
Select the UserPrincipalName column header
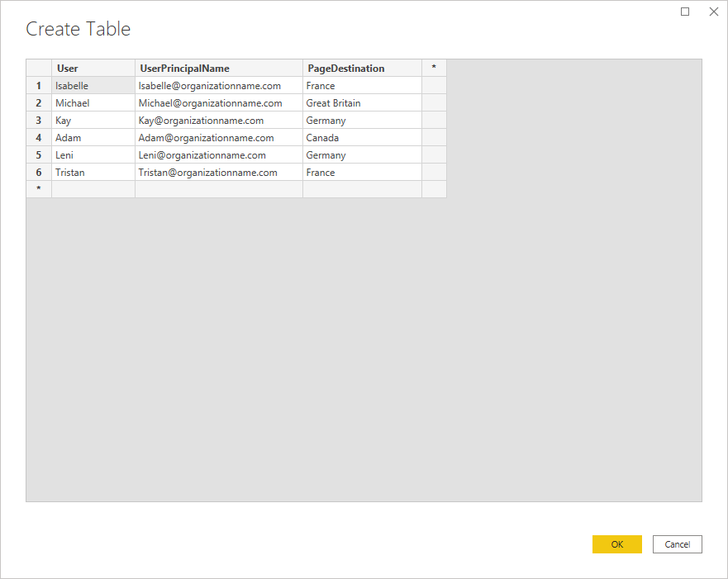pyautogui.click(x=218, y=69)
